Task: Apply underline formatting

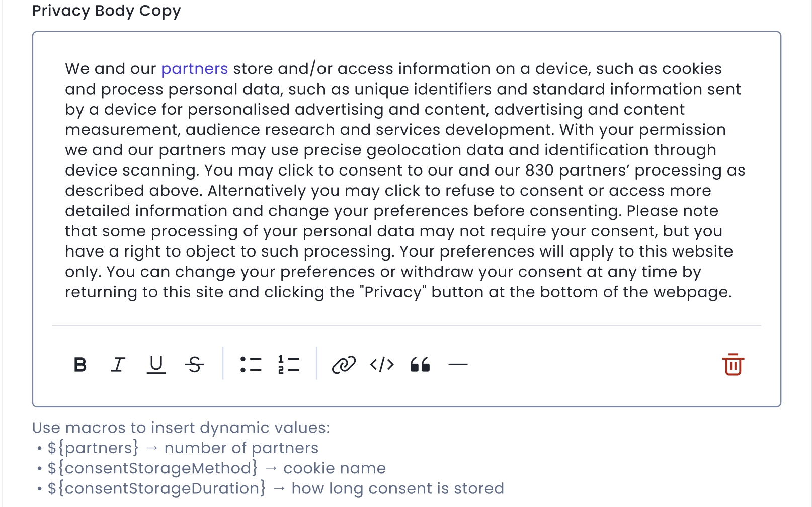Action: (x=156, y=364)
